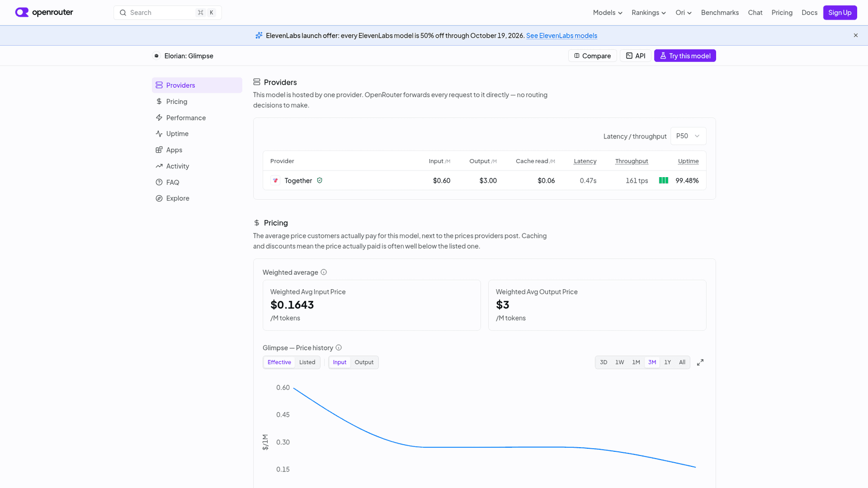868x488 pixels.
Task: Click the API button
Action: click(x=636, y=56)
